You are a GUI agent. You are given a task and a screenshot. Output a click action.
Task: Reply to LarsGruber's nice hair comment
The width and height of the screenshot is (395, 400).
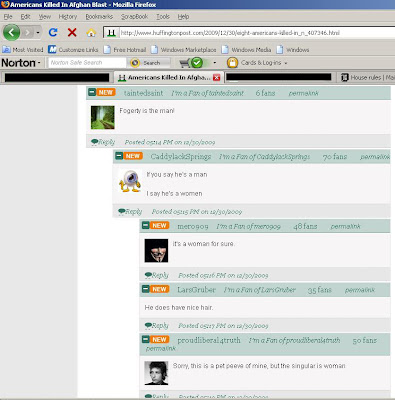157,325
